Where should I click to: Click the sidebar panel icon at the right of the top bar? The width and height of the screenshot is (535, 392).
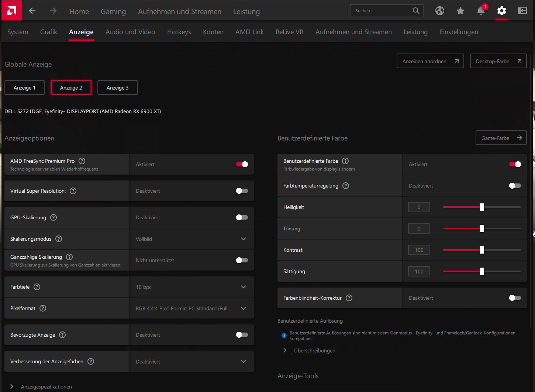tap(522, 11)
